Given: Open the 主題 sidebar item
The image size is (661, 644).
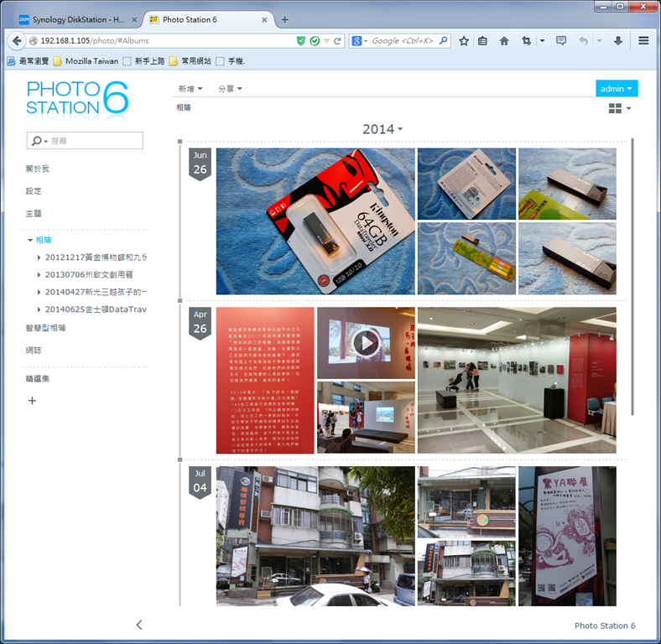Looking at the screenshot, I should [34, 213].
